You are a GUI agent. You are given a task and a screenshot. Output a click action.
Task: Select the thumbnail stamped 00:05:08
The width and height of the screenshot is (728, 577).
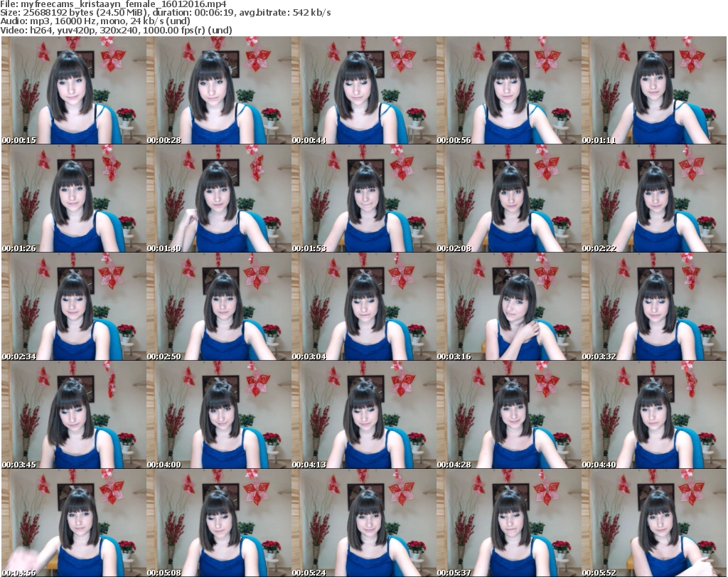click(x=219, y=523)
